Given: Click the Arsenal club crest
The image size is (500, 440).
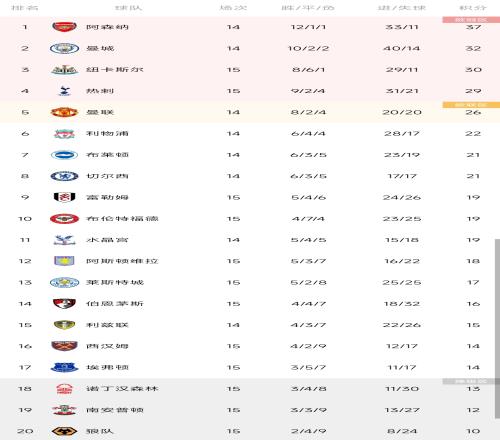Looking at the screenshot, I should click(64, 27).
